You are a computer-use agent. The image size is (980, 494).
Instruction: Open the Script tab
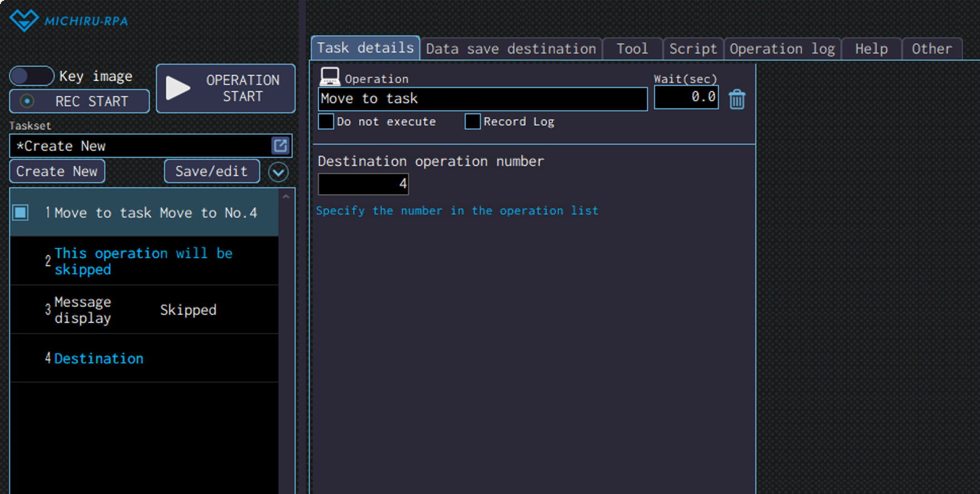click(x=692, y=49)
